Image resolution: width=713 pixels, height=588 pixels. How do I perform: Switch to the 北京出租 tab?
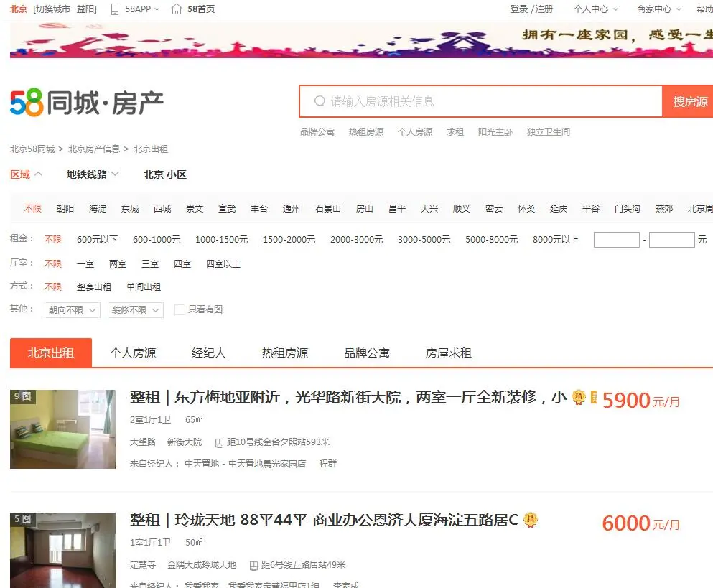pos(51,353)
